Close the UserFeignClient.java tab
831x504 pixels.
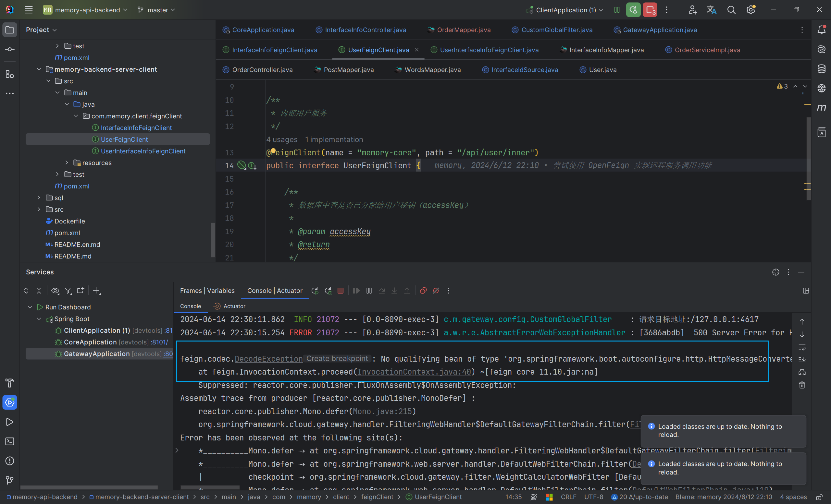point(417,50)
